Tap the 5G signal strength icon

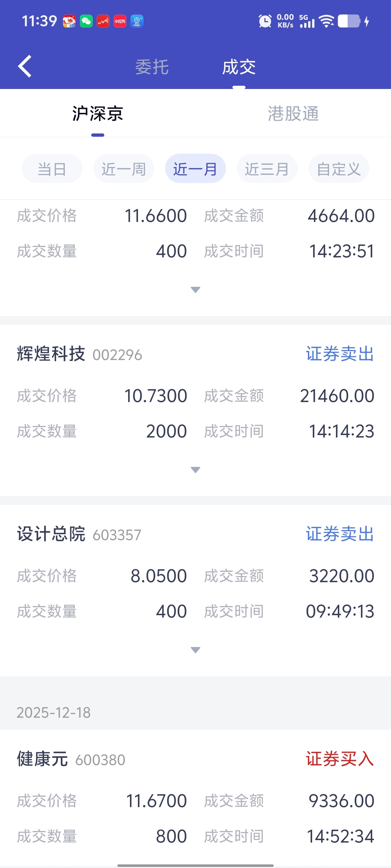pyautogui.click(x=307, y=21)
